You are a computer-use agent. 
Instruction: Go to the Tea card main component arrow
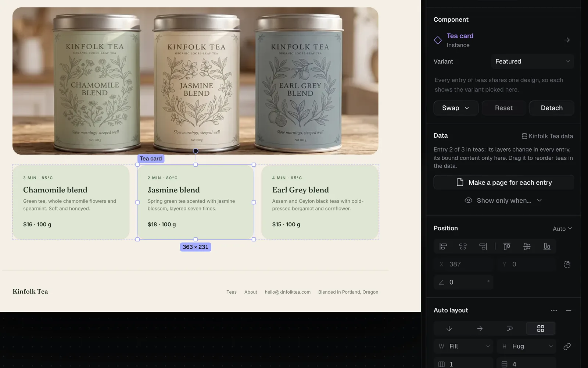pos(567,40)
